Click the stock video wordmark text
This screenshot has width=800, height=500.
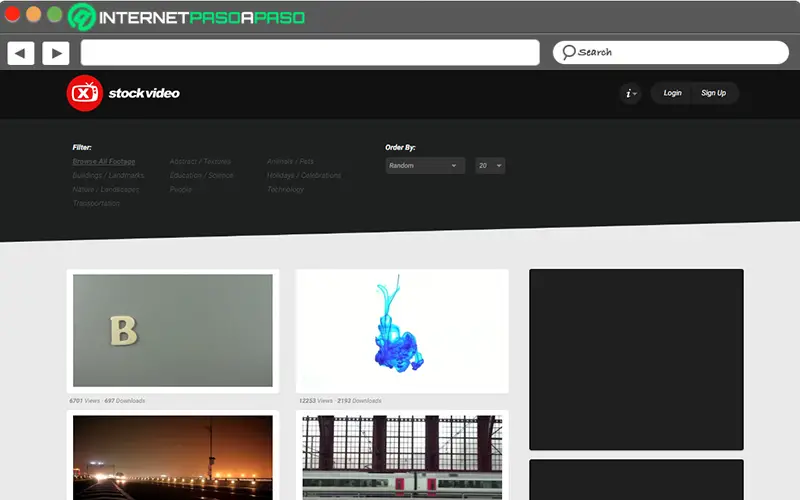(144, 93)
